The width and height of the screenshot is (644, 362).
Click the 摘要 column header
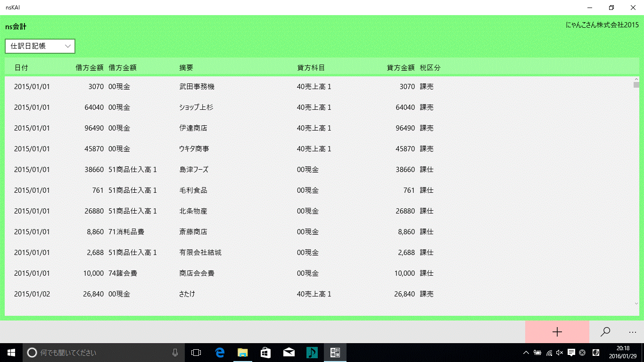186,67
